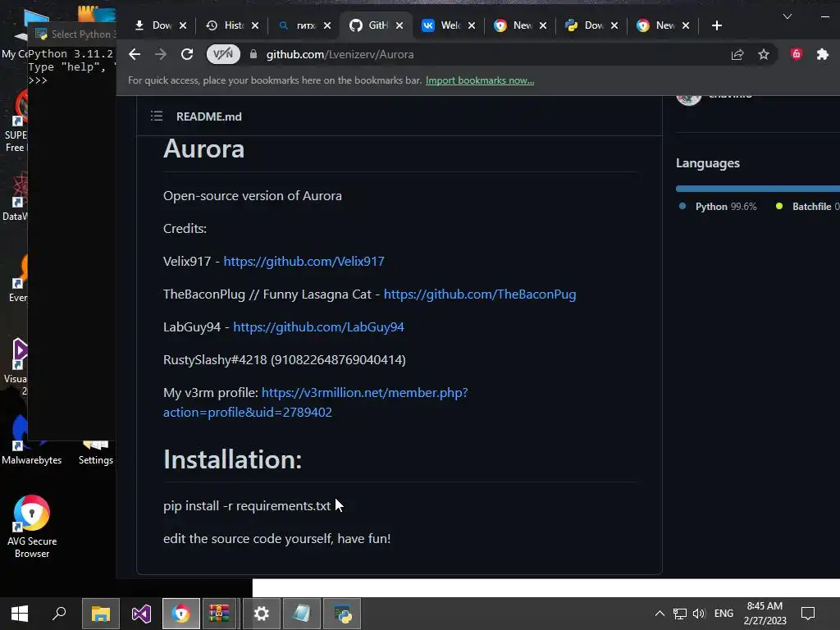
Task: Open a new browser tab
Action: pyautogui.click(x=717, y=25)
